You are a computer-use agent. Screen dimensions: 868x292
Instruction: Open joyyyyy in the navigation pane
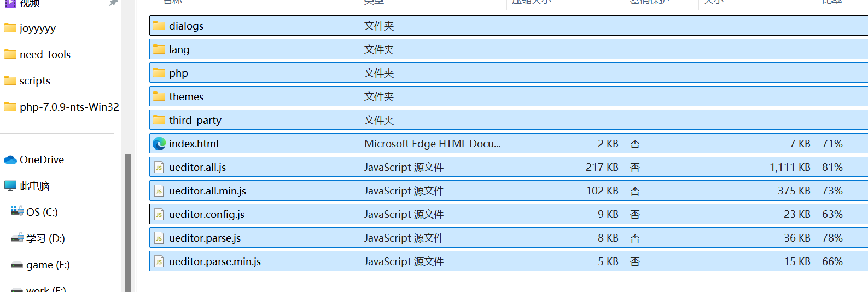[38, 28]
